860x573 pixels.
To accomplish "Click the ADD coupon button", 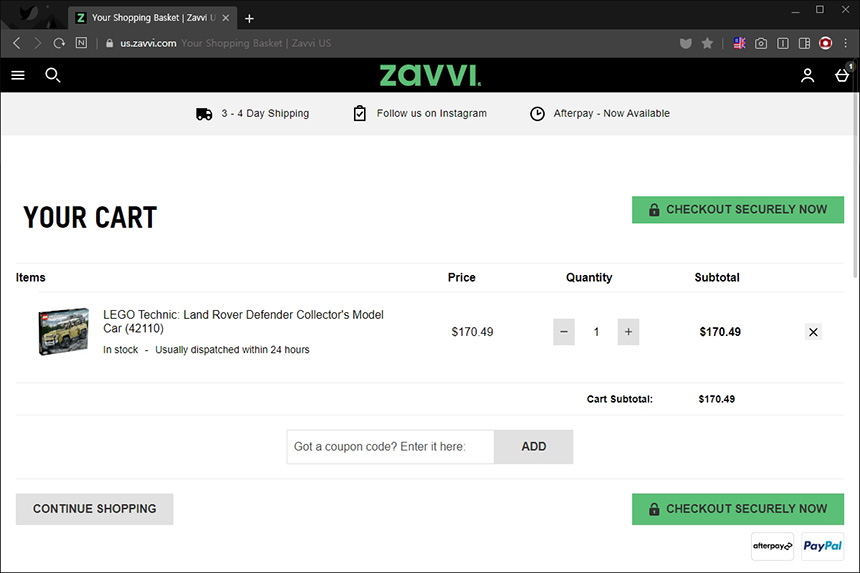I will coord(534,446).
